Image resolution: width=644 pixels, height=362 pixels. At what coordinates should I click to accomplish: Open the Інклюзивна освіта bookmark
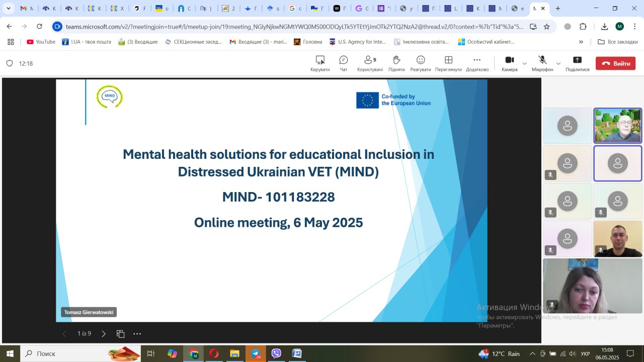421,42
